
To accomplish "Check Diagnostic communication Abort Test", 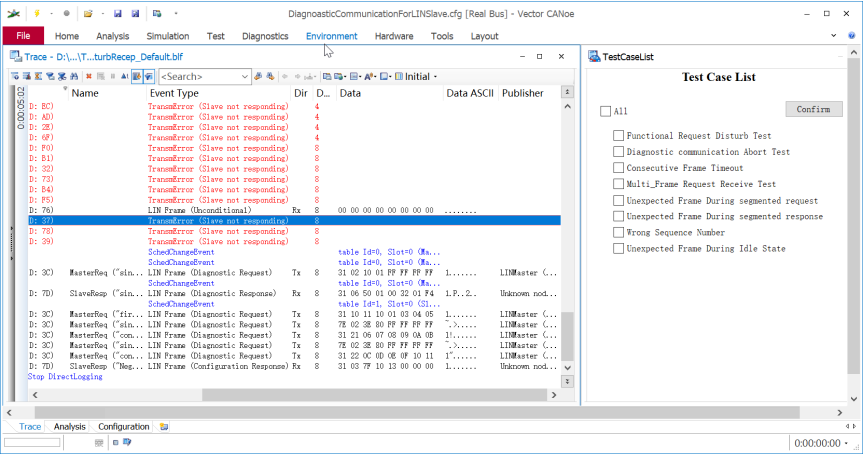I will tap(618, 152).
